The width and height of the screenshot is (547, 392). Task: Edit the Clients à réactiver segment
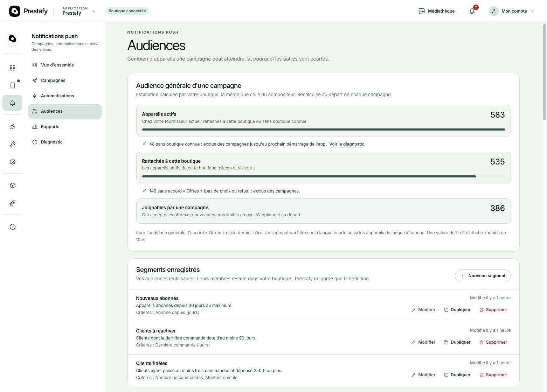[x=423, y=342]
